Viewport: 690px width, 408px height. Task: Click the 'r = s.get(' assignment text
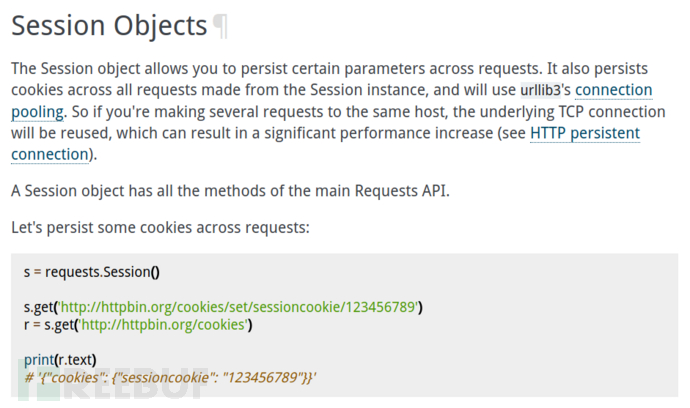coord(49,325)
